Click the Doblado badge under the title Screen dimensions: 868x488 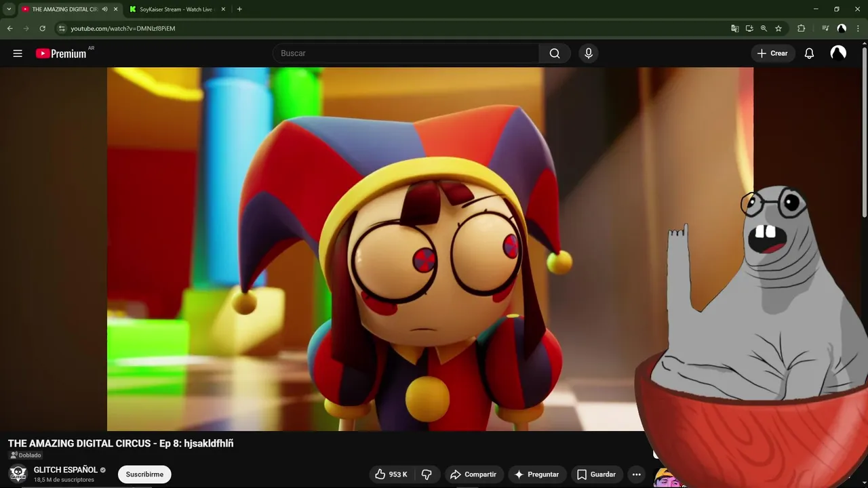pos(26,455)
